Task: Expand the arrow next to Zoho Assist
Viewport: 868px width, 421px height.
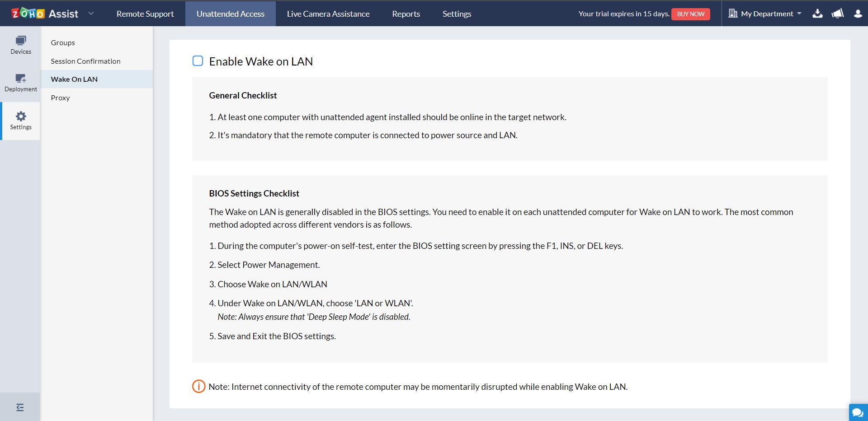Action: (91, 14)
